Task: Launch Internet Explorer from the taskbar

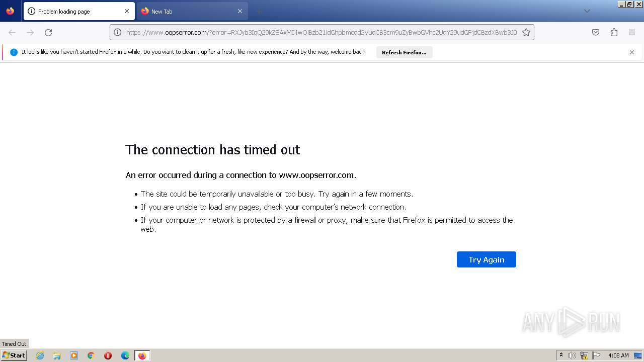Action: click(x=40, y=355)
